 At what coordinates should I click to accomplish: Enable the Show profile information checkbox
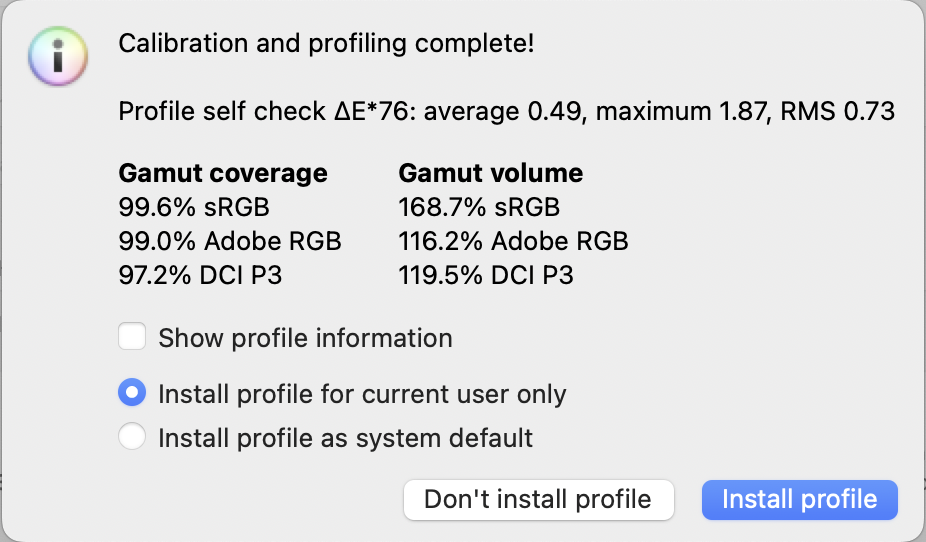tap(132, 337)
